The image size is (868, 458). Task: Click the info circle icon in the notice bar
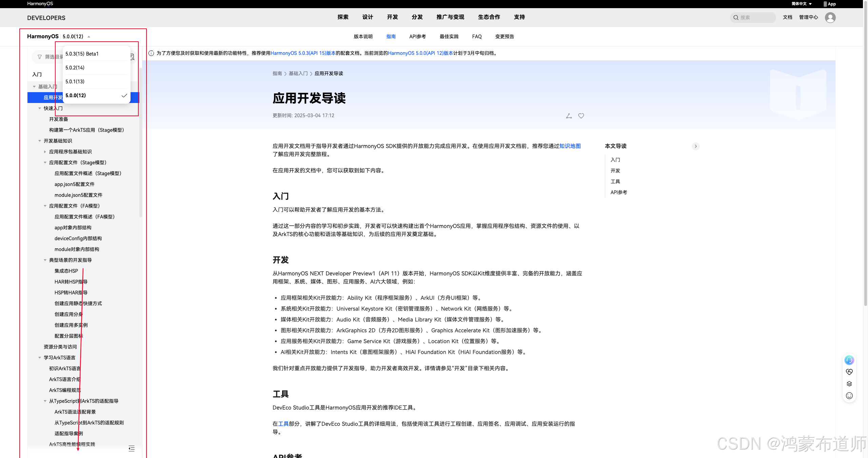(151, 53)
